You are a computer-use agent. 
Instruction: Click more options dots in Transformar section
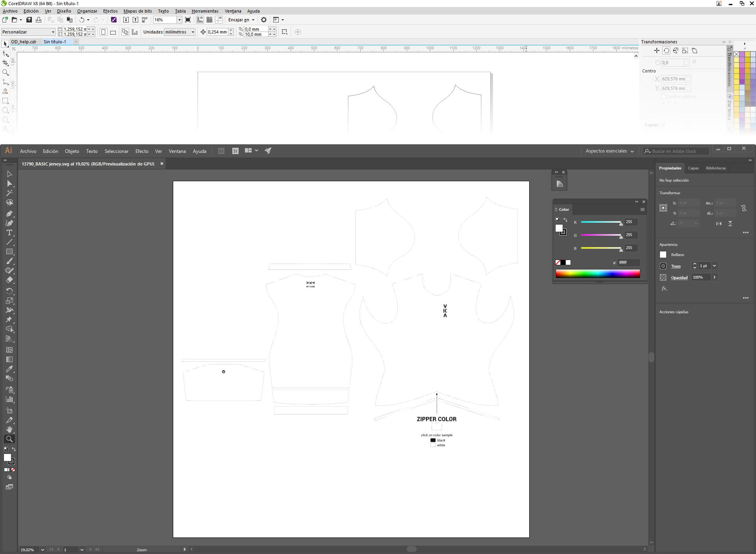pos(746,232)
